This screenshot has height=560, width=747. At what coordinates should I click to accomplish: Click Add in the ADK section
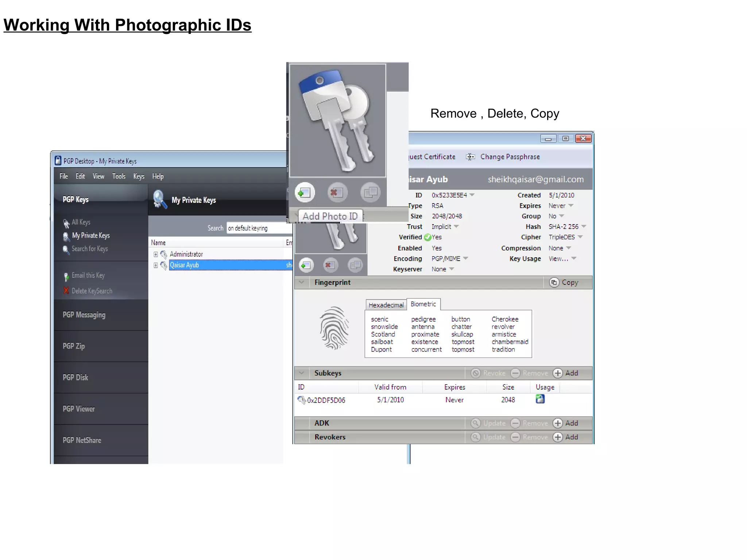click(565, 423)
